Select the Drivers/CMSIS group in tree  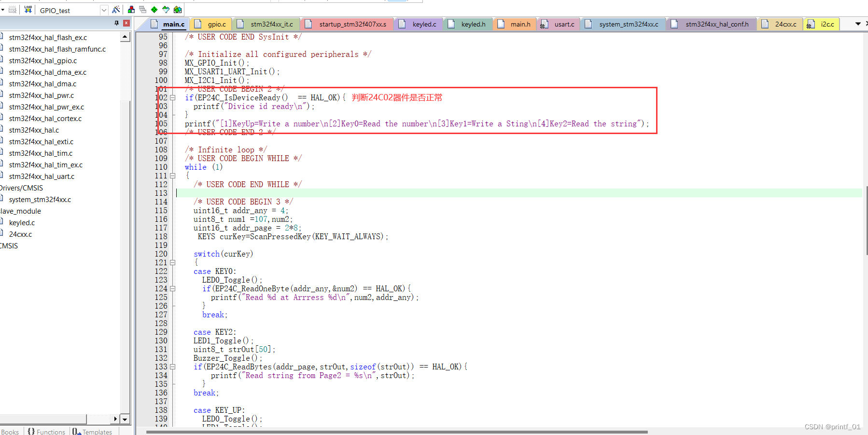(21, 188)
